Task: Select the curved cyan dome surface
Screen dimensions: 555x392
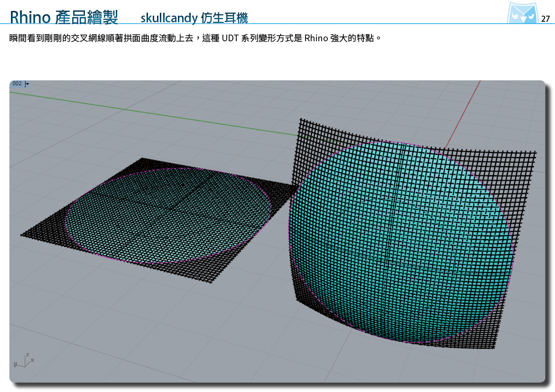Action: (401, 242)
